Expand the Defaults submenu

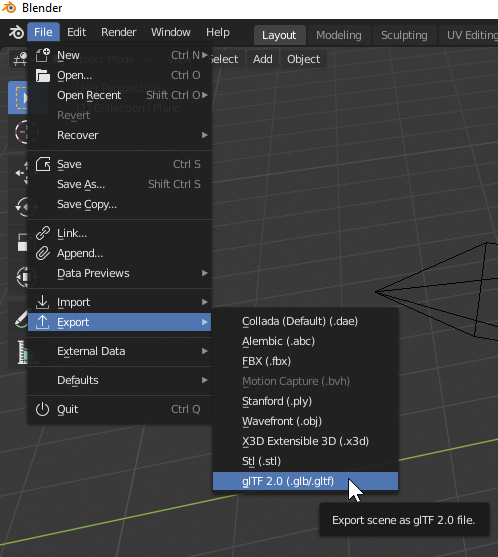tap(120, 380)
